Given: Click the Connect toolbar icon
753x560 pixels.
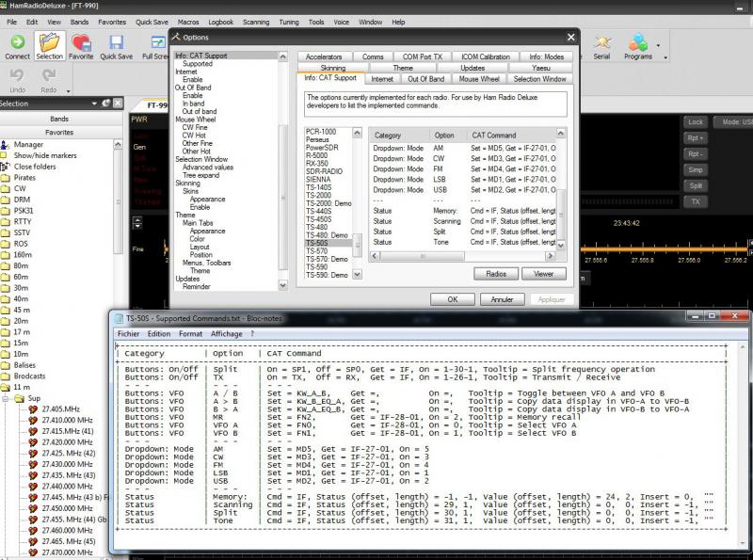Looking at the screenshot, I should click(x=17, y=42).
